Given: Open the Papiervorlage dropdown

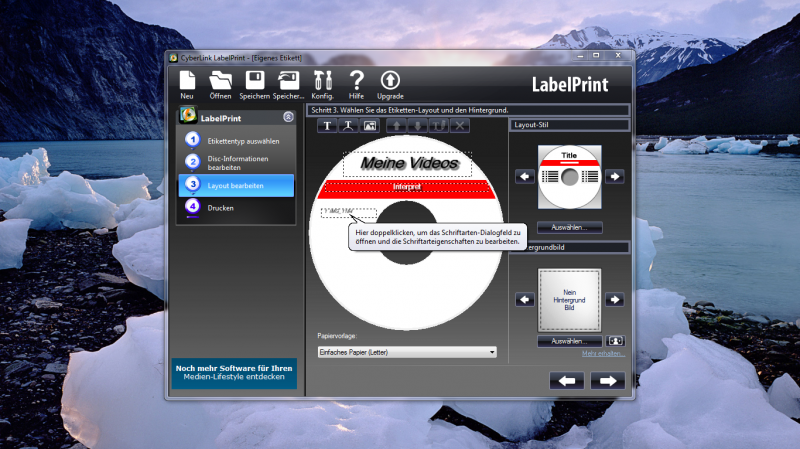Looking at the screenshot, I should pyautogui.click(x=407, y=352).
